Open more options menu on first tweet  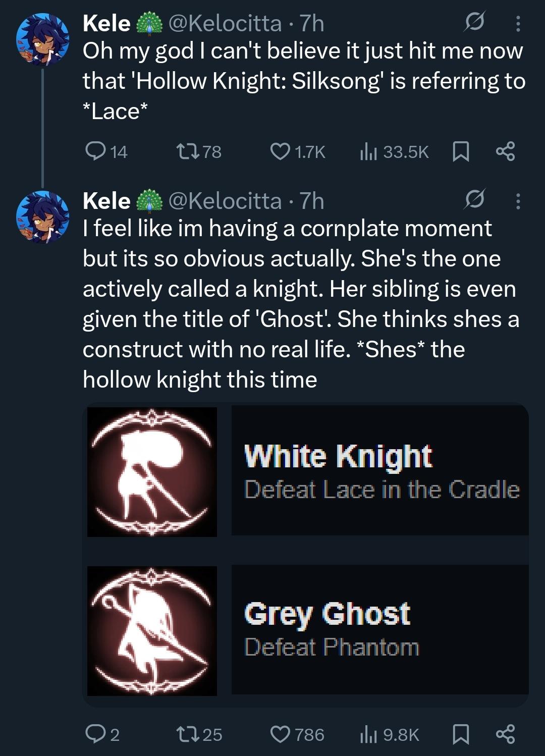pyautogui.click(x=517, y=23)
